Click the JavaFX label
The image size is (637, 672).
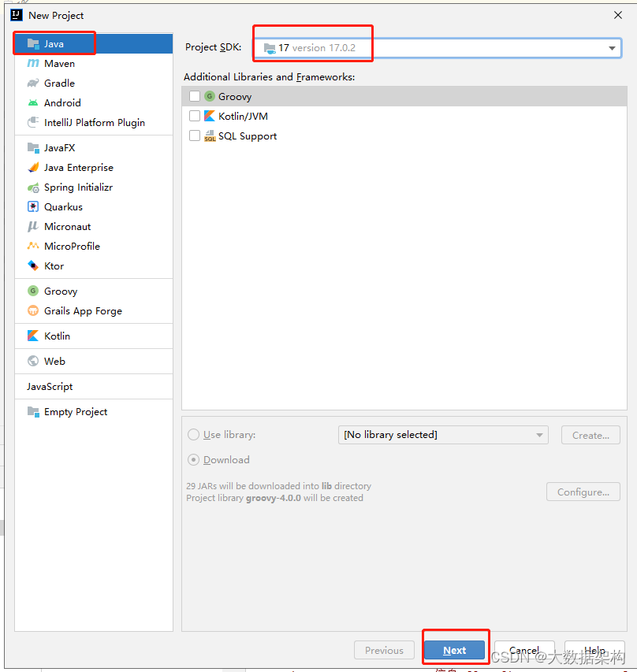[x=60, y=148]
